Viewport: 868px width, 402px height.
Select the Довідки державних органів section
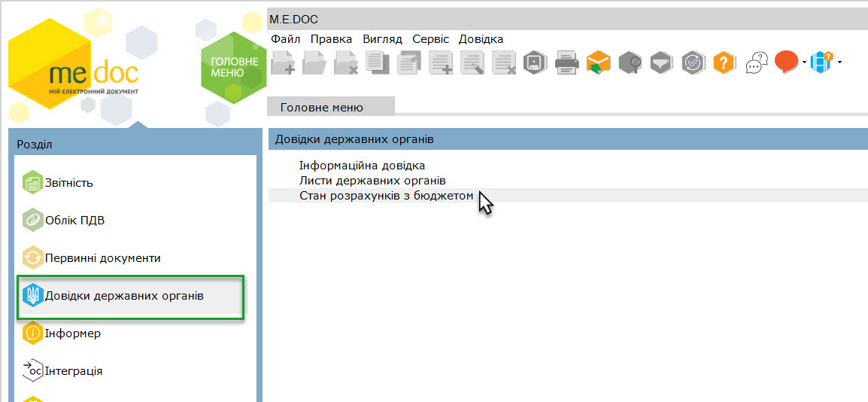click(131, 297)
